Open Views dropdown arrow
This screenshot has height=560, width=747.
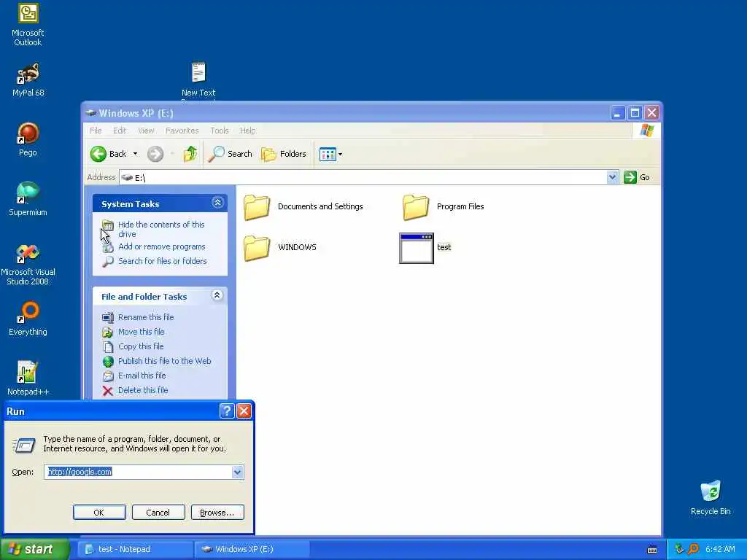coord(340,155)
